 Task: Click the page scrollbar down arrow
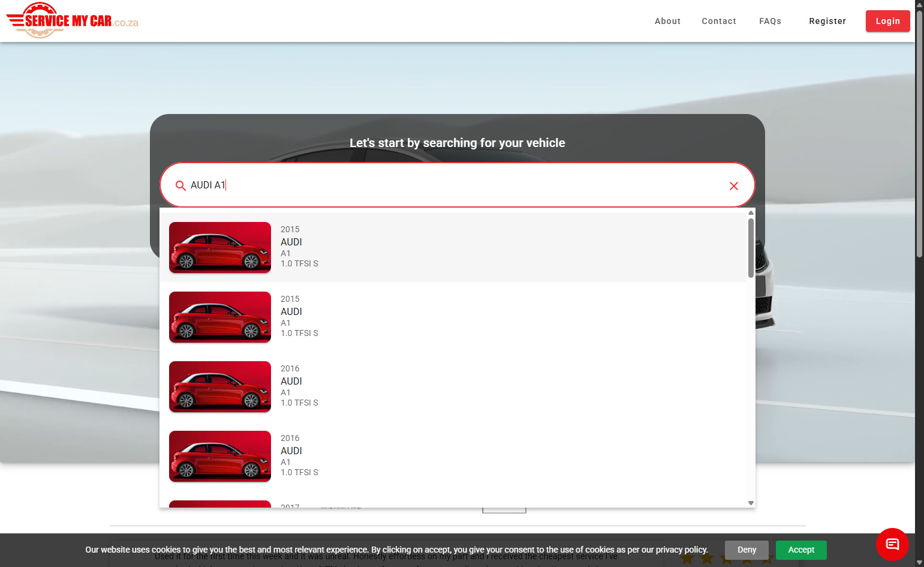click(x=919, y=562)
